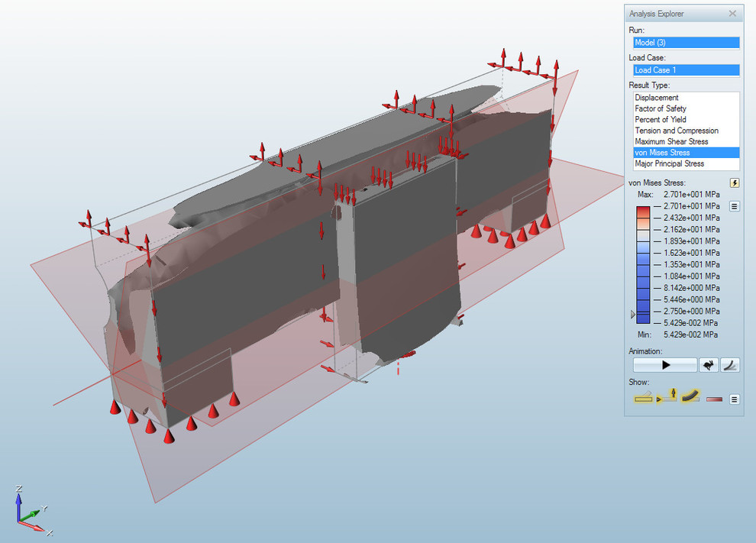Screen dimensions: 756x543
Task: Select Major Principal Stress result
Action: pyautogui.click(x=670, y=163)
